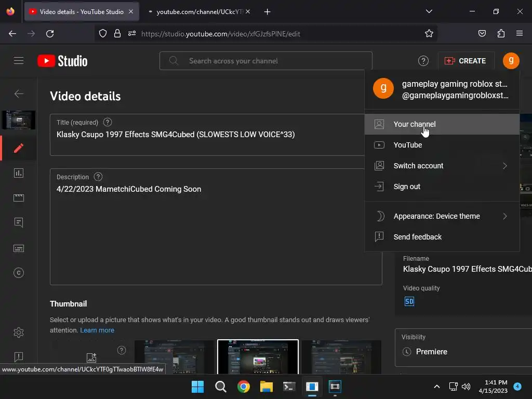Screen dimensions: 532x399
Task: Open File Explorer from the taskbar
Action: tap(267, 387)
